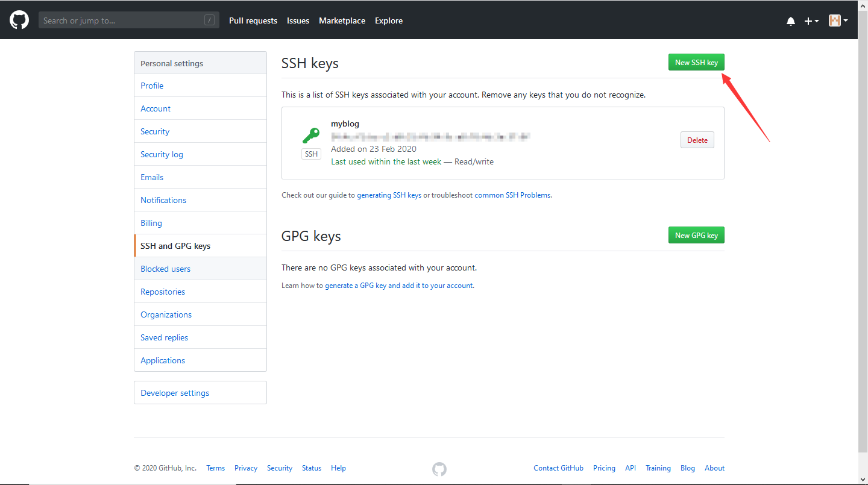Screen dimensions: 868x485
Task: Open Issues in top nav
Action: coord(298,20)
